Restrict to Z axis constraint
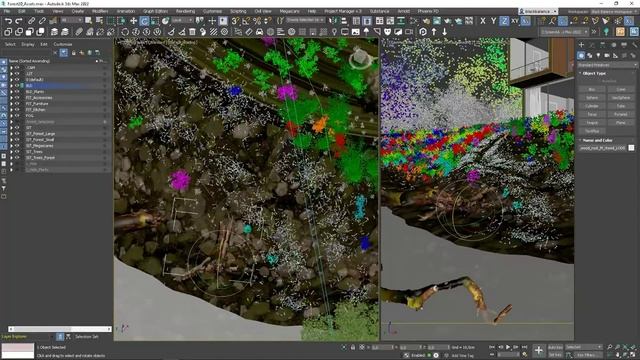Screen dimensions: 640x360 [504, 20]
